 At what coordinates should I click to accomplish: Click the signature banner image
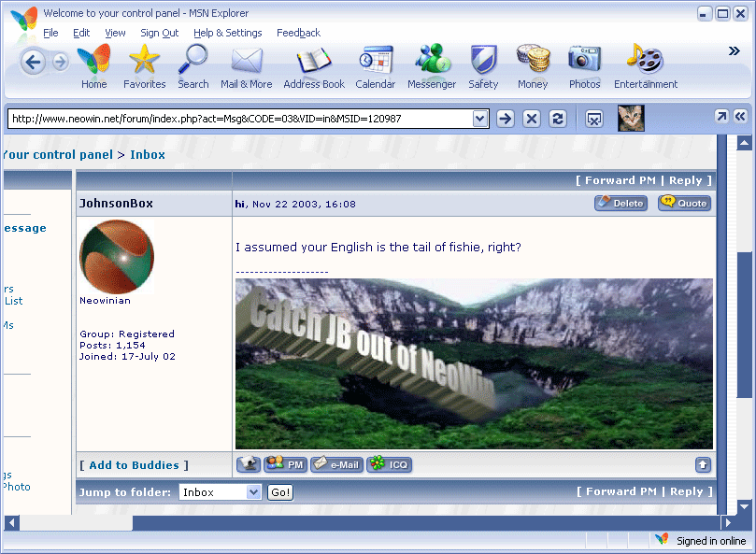click(474, 364)
